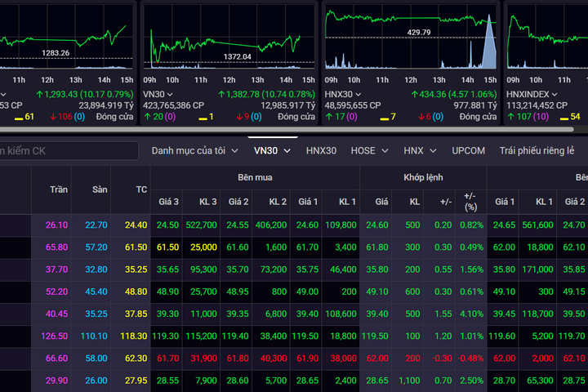This screenshot has height=392, width=588.
Task: Click HNX30 index value 434.36
Action: [433, 95]
